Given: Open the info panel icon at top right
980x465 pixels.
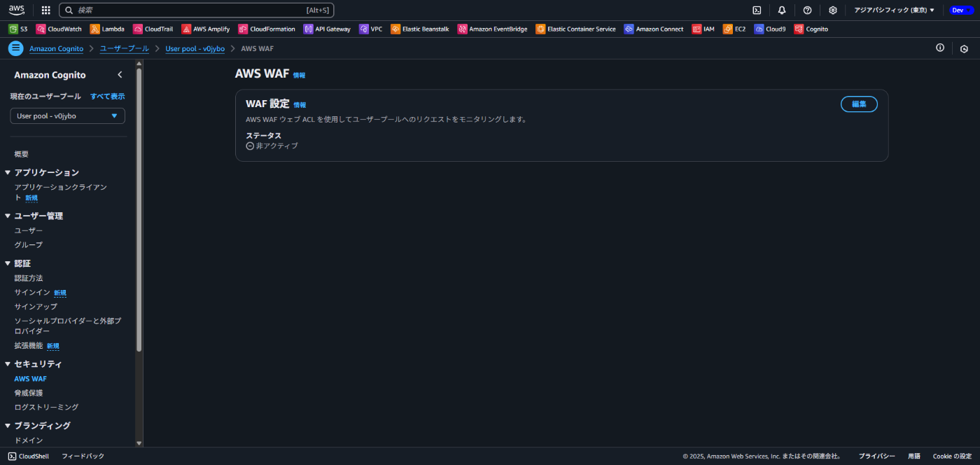Looking at the screenshot, I should click(940, 48).
